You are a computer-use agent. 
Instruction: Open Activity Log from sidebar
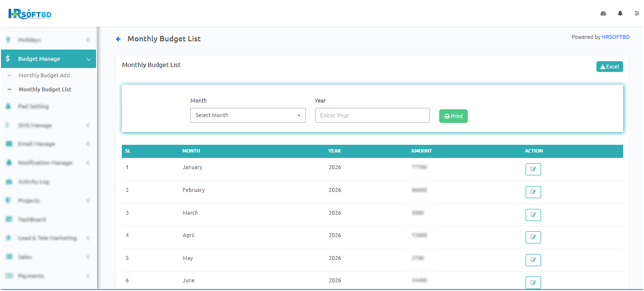pos(33,182)
